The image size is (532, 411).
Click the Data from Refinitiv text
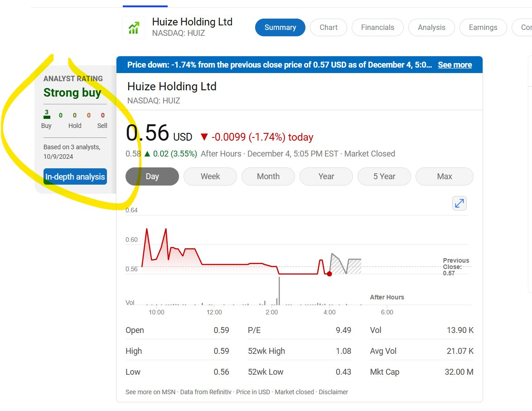(206, 392)
